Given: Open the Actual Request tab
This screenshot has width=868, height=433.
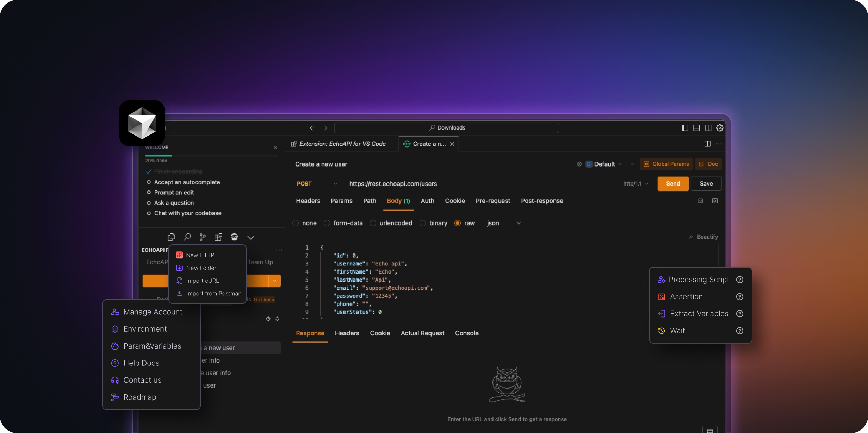Looking at the screenshot, I should click(x=422, y=333).
